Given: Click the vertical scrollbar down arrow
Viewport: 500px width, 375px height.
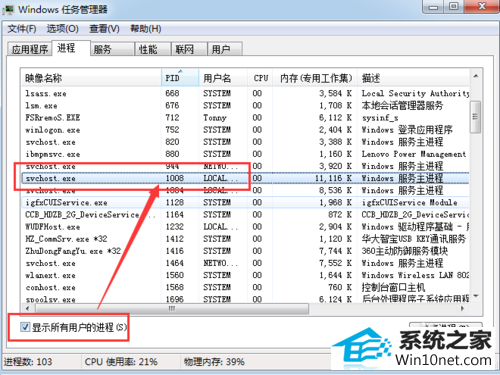Looking at the screenshot, I should [x=476, y=296].
